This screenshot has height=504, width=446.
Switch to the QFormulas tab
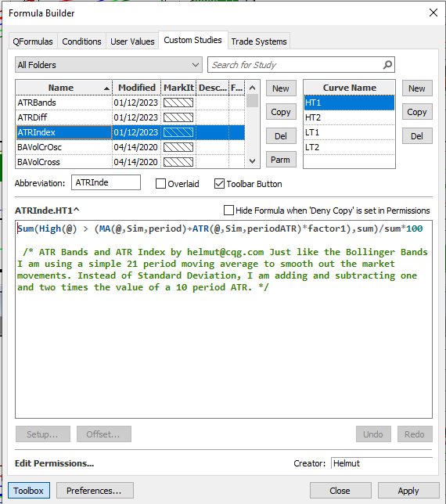[33, 41]
